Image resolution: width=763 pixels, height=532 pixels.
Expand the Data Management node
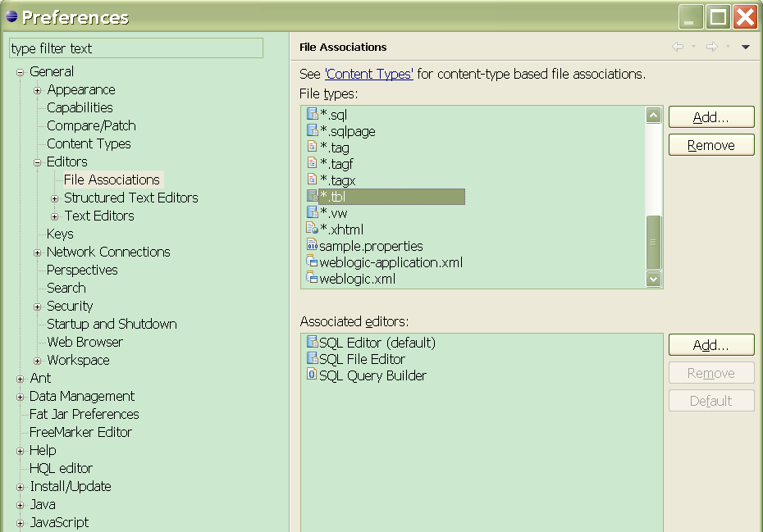tap(21, 397)
